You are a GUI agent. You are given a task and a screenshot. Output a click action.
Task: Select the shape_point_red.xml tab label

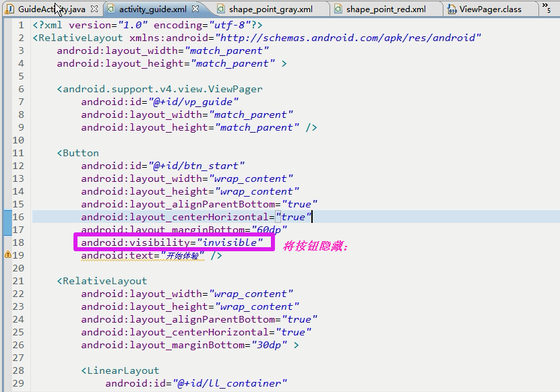coord(385,9)
